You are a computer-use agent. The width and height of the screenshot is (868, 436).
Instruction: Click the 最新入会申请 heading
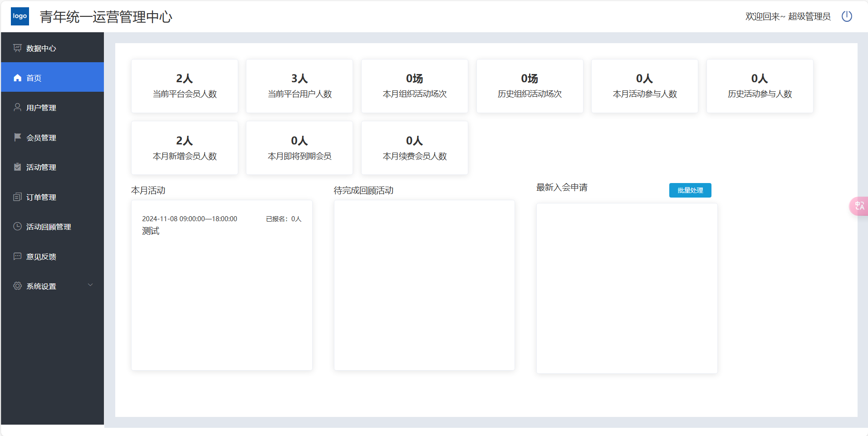coord(562,187)
